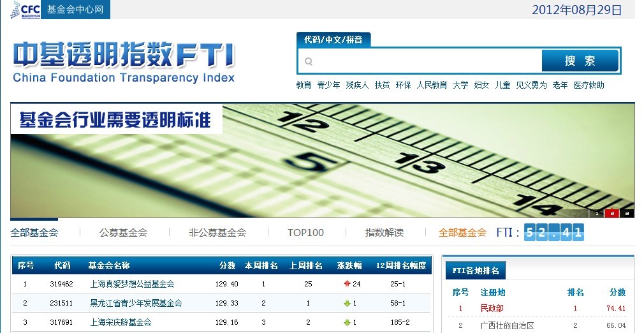644x333 pixels.
Task: Click the 环保 keyword link
Action: [404, 85]
